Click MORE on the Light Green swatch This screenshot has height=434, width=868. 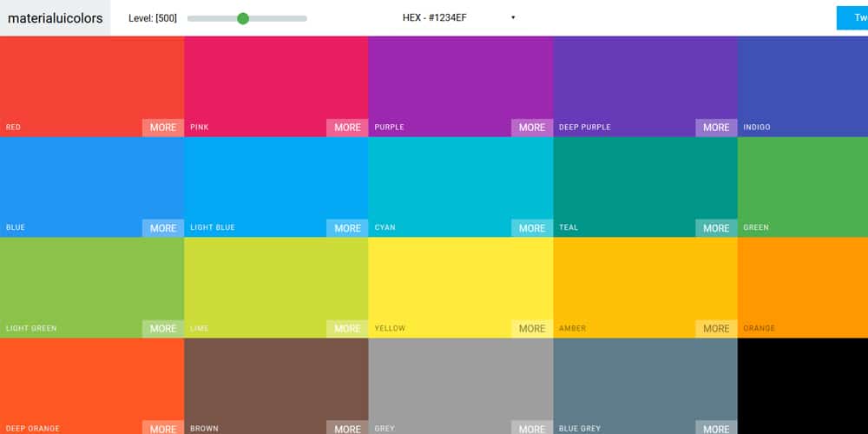click(x=163, y=329)
